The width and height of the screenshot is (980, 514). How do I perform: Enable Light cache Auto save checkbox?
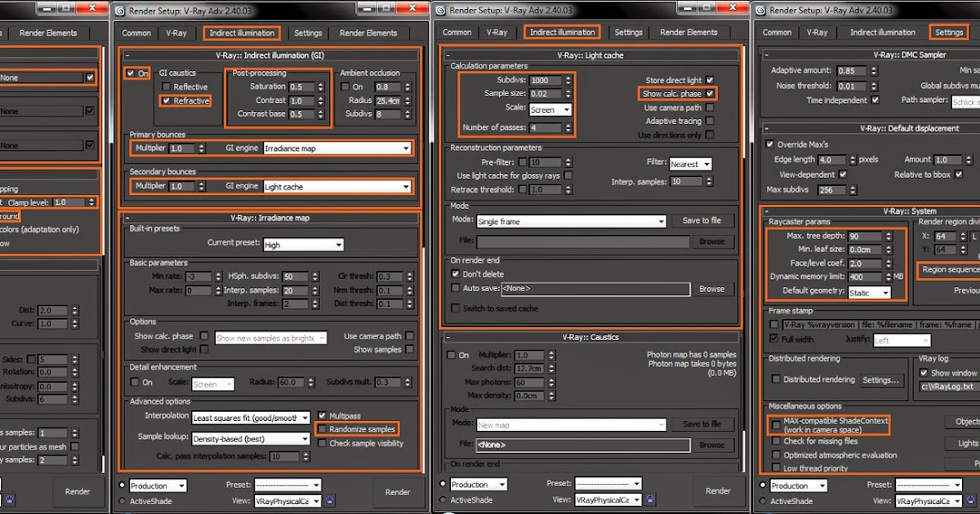coord(456,288)
